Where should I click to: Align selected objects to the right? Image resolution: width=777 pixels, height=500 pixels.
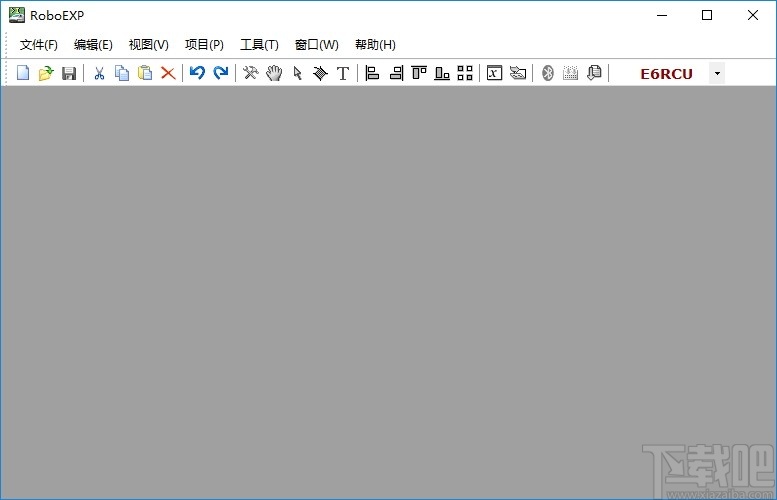pyautogui.click(x=396, y=73)
